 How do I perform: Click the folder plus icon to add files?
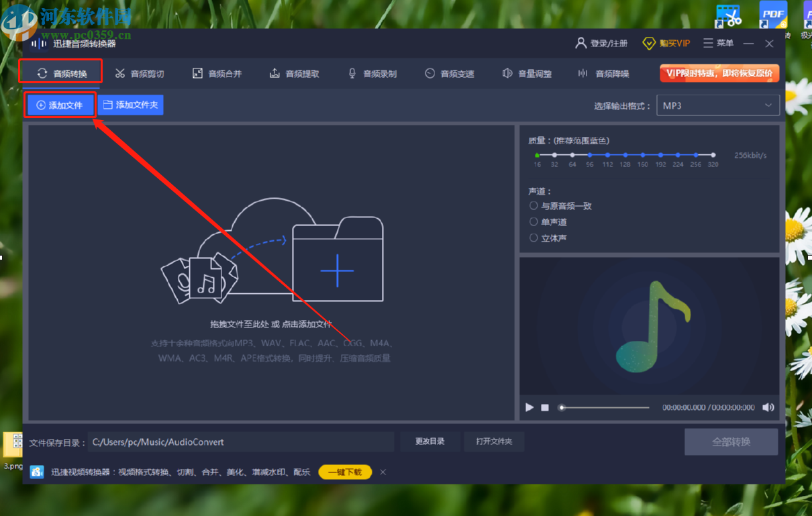338,260
